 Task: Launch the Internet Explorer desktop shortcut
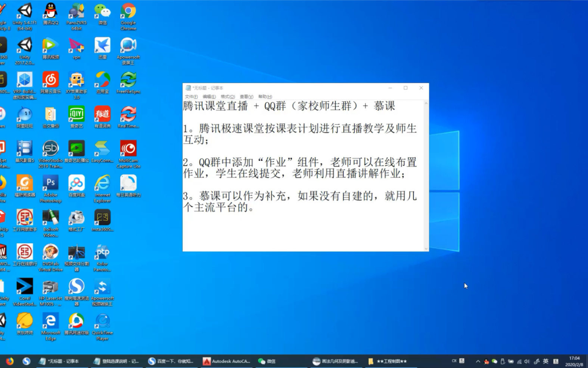[x=102, y=189]
